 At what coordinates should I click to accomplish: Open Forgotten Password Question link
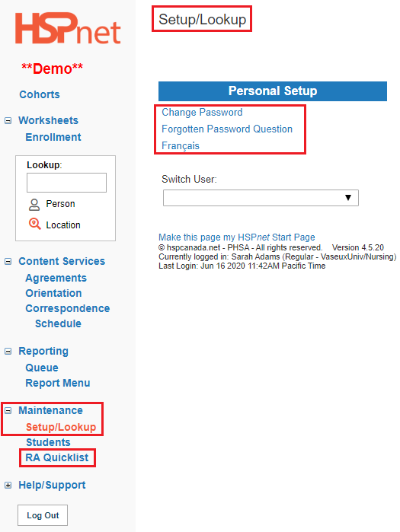coord(227,129)
